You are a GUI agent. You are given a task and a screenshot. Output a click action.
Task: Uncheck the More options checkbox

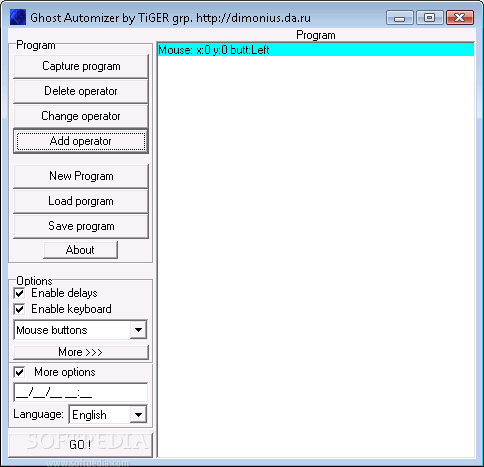[19, 372]
